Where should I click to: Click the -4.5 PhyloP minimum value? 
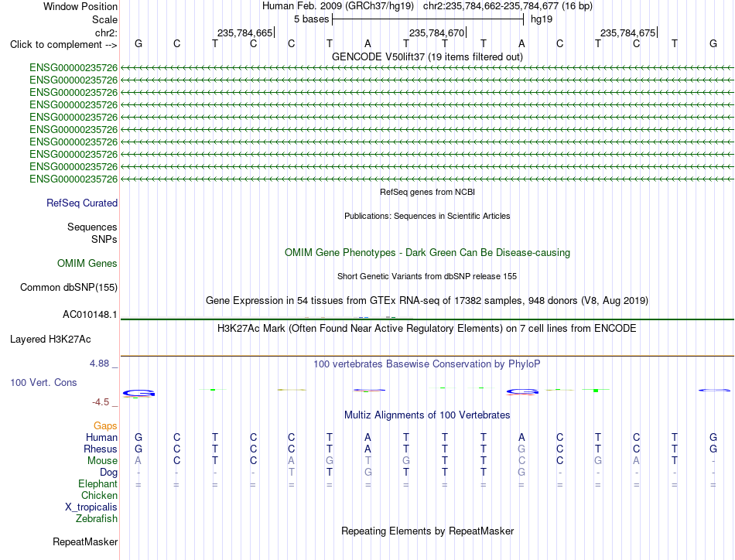pos(101,402)
